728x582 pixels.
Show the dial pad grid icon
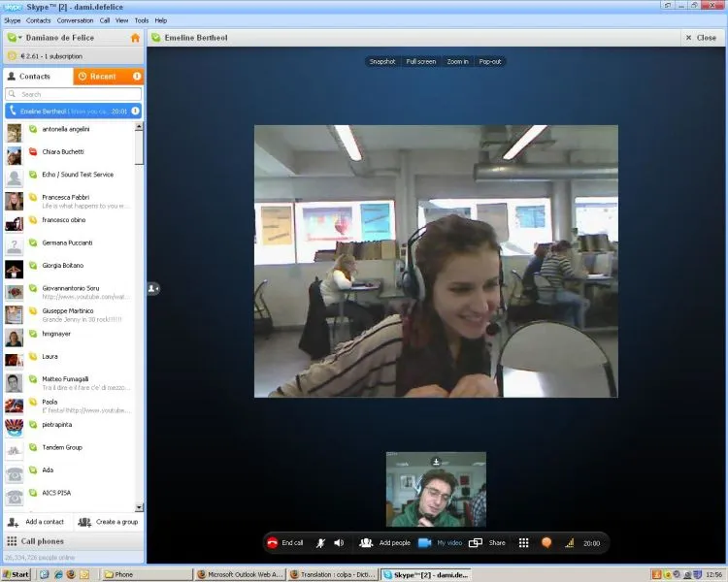tap(524, 542)
